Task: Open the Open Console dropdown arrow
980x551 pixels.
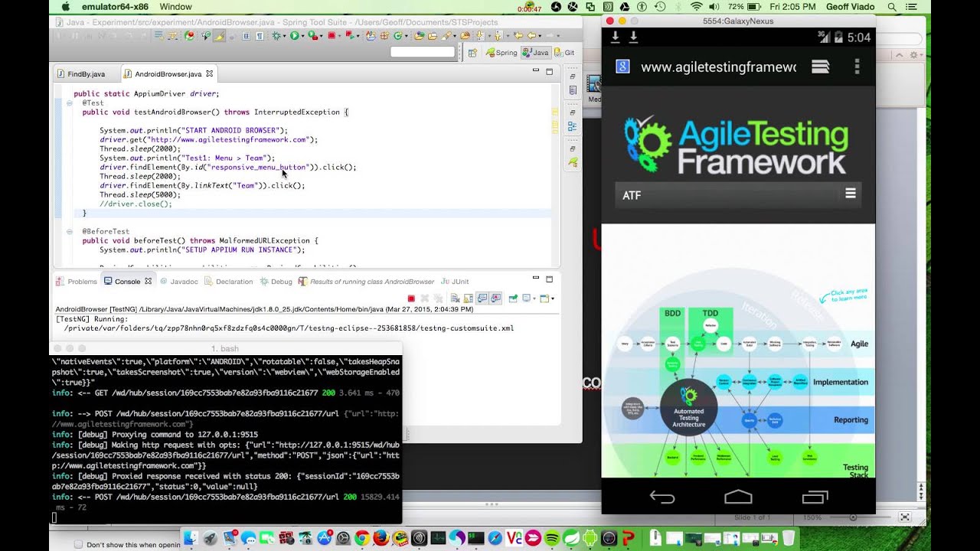Action: [x=553, y=299]
